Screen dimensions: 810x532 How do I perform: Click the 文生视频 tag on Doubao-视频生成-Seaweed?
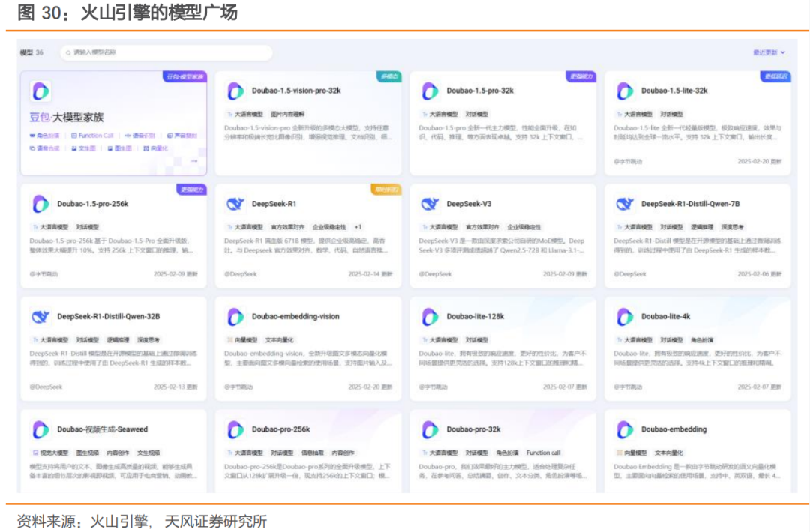coord(148,453)
